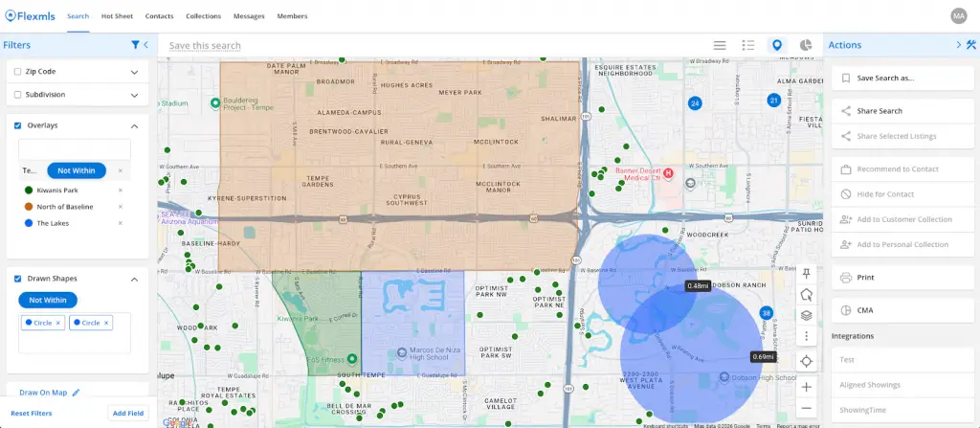Image resolution: width=980 pixels, height=428 pixels.
Task: Open the Collections tab
Action: pyautogui.click(x=203, y=16)
